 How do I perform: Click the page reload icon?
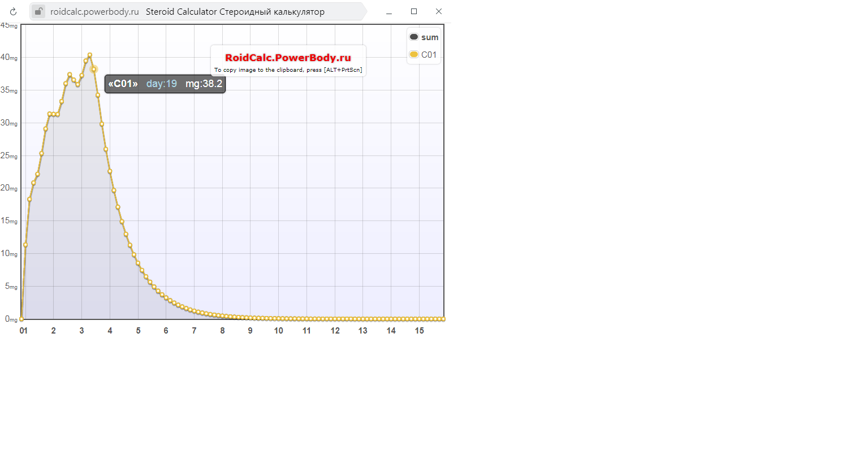(x=13, y=11)
